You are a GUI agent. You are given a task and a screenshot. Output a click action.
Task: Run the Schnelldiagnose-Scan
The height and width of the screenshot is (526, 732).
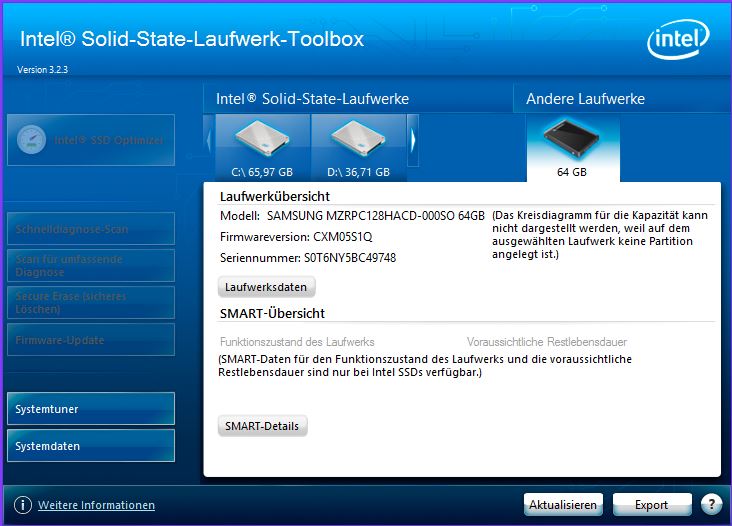[91, 229]
